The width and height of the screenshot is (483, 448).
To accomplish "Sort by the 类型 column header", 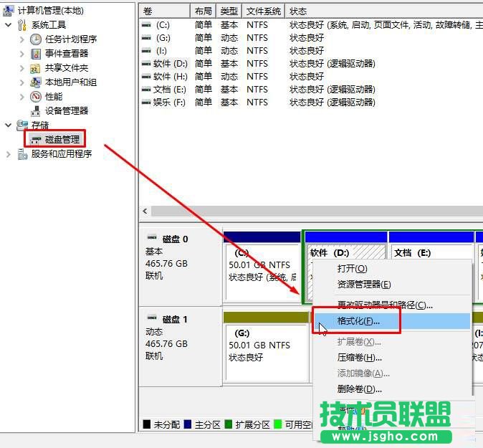I will (229, 11).
